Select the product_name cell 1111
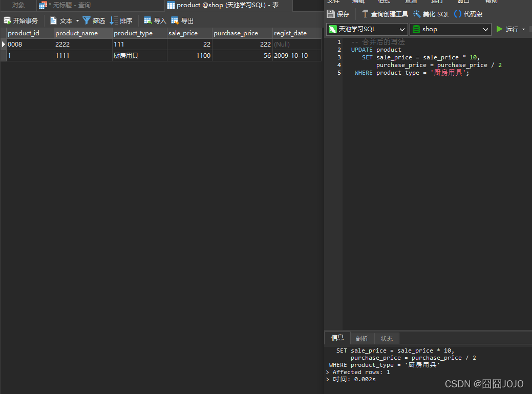 [83, 56]
